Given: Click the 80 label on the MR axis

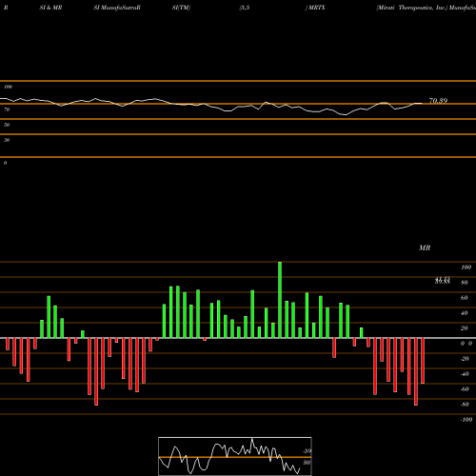Looking at the screenshot, I should (465, 283).
